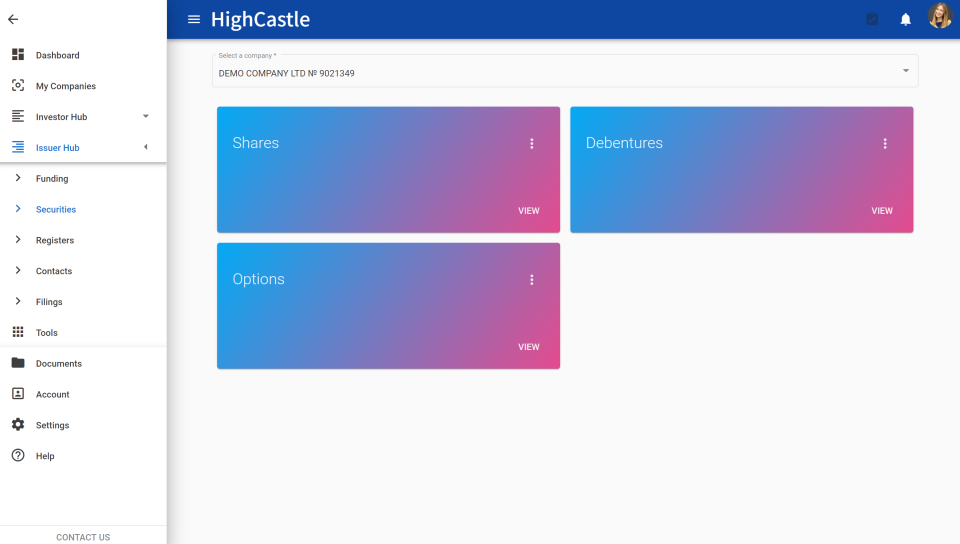Viewport: 960px width, 544px height.
Task: Click VIEW on the Shares card
Action: coord(528,211)
